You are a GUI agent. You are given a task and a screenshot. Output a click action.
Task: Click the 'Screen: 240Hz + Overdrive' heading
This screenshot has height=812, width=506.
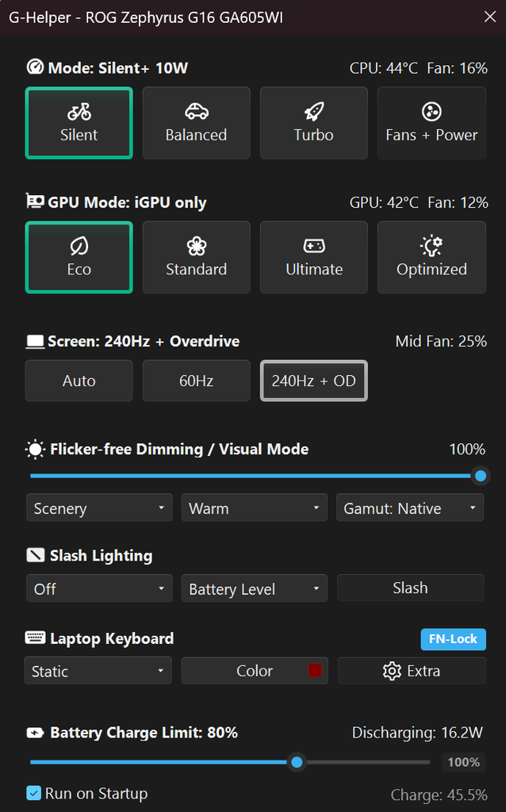pos(144,341)
